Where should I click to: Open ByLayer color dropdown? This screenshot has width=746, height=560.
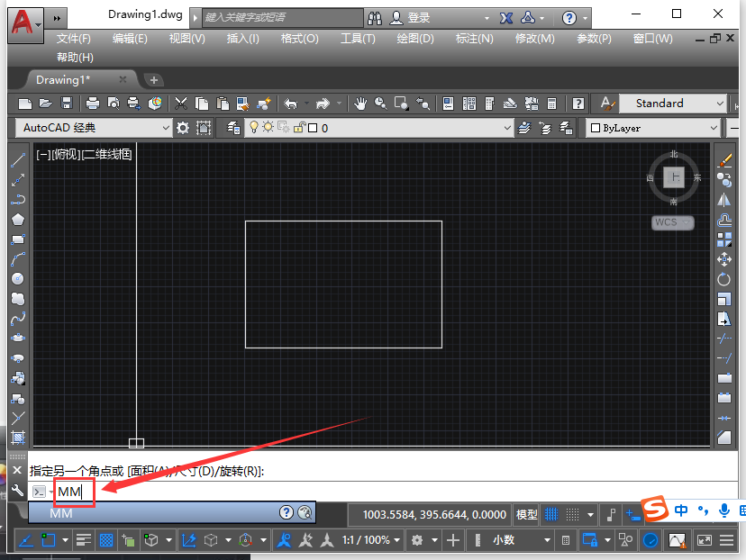pyautogui.click(x=652, y=128)
